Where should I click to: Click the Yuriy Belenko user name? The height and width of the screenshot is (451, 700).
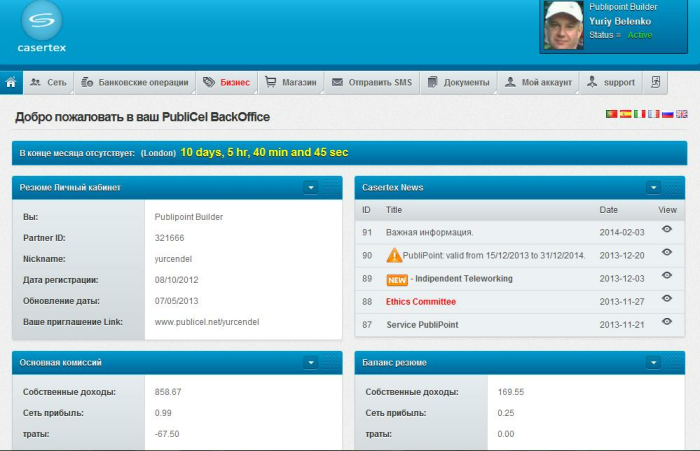pos(620,21)
